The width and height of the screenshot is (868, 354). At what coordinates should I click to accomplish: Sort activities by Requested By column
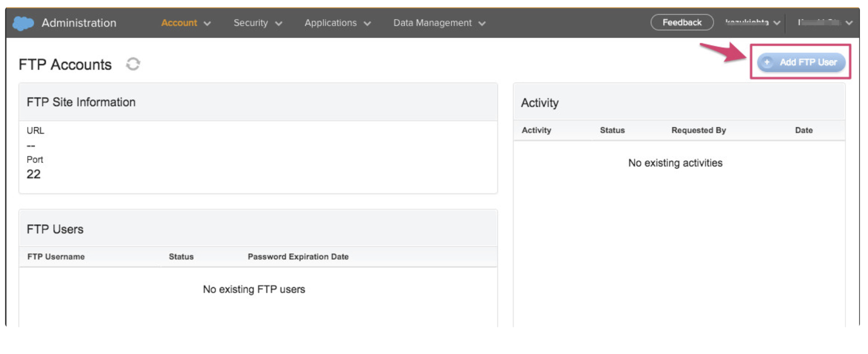pyautogui.click(x=699, y=130)
